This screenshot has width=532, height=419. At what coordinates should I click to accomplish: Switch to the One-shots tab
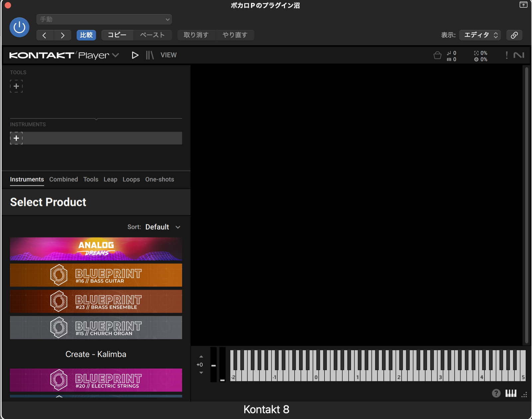160,179
